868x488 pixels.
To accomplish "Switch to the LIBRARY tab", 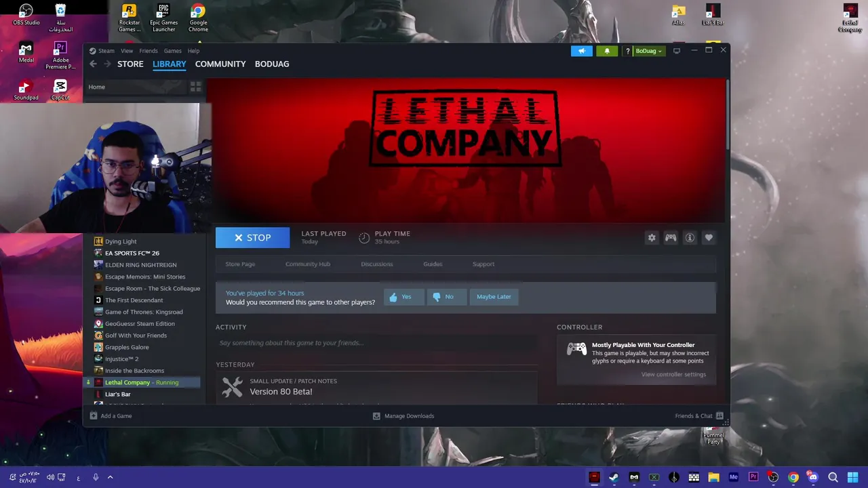I will [x=169, y=64].
